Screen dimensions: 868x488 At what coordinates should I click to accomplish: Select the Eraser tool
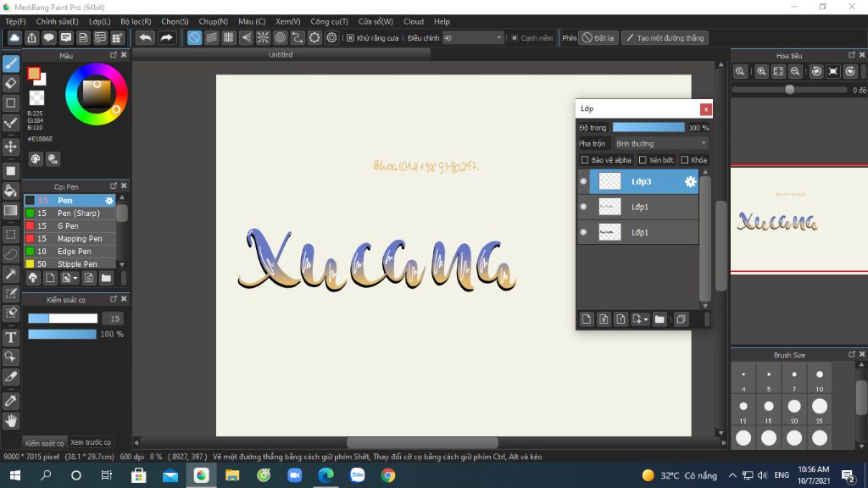(x=10, y=84)
